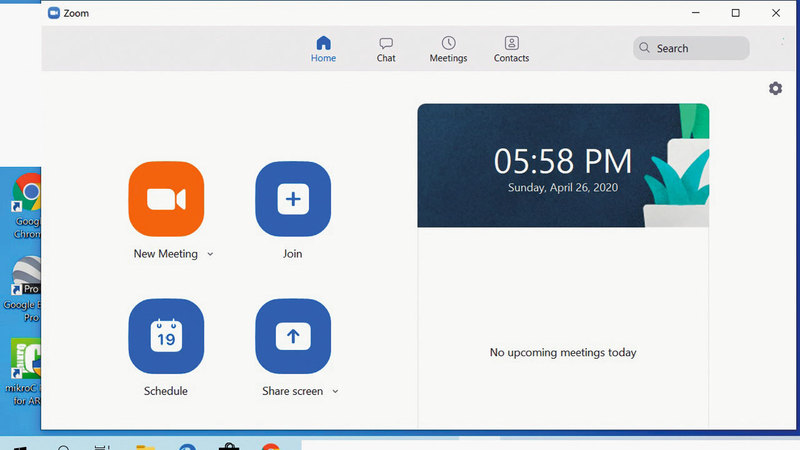Viewport: 800px width, 450px height.
Task: Expand the Share screen options dropdown arrow
Action: click(335, 391)
